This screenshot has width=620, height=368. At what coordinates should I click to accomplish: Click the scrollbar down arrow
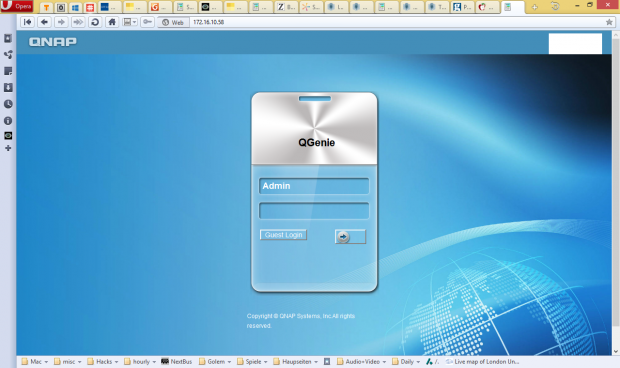(616, 351)
